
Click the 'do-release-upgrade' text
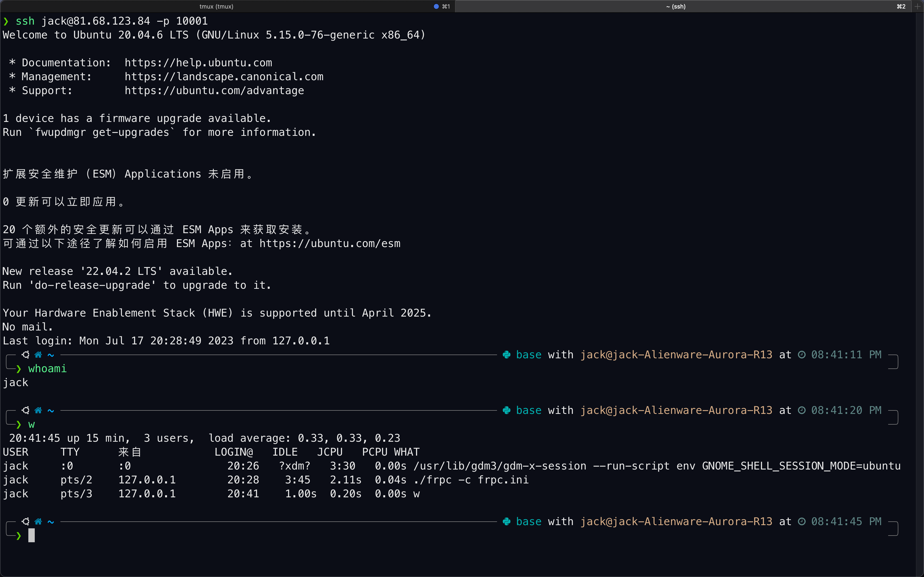pyautogui.click(x=92, y=285)
